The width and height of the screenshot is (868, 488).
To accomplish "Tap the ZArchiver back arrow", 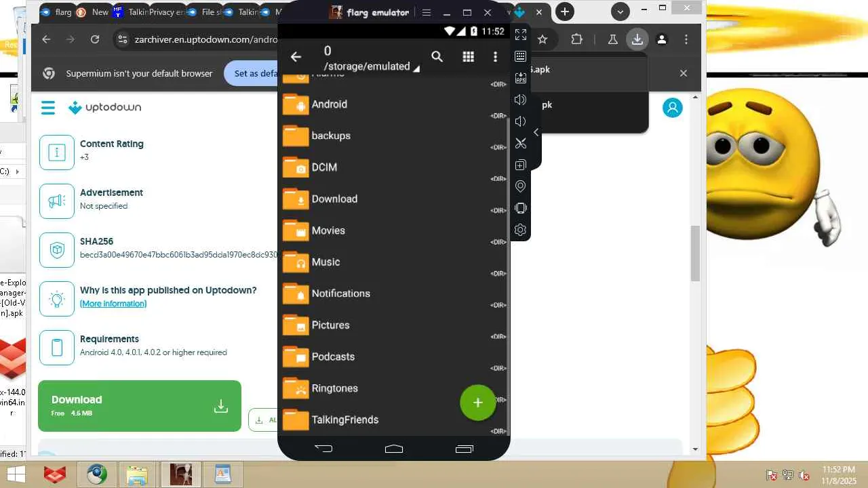I will click(x=296, y=57).
